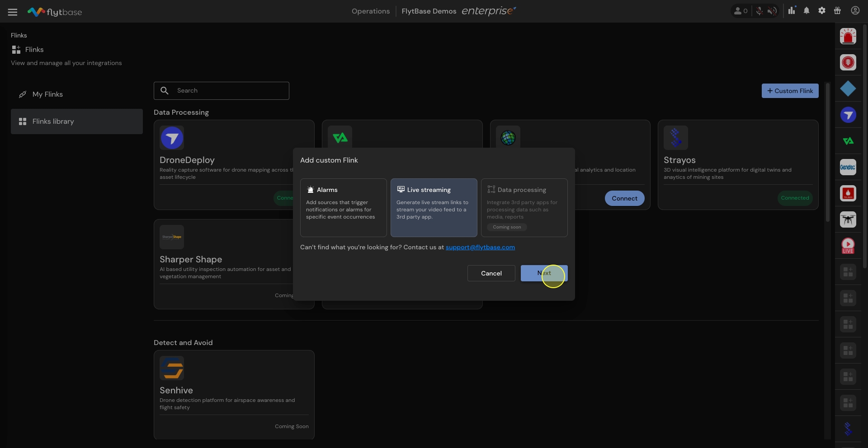Screen dimensions: 868x448
Task: Click Next in Add custom Flink dialog
Action: 544,273
